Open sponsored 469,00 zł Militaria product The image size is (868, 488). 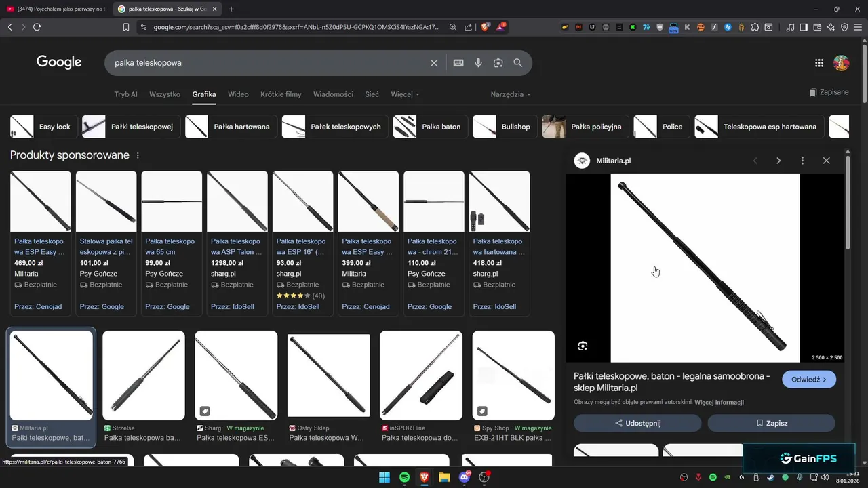pos(41,243)
